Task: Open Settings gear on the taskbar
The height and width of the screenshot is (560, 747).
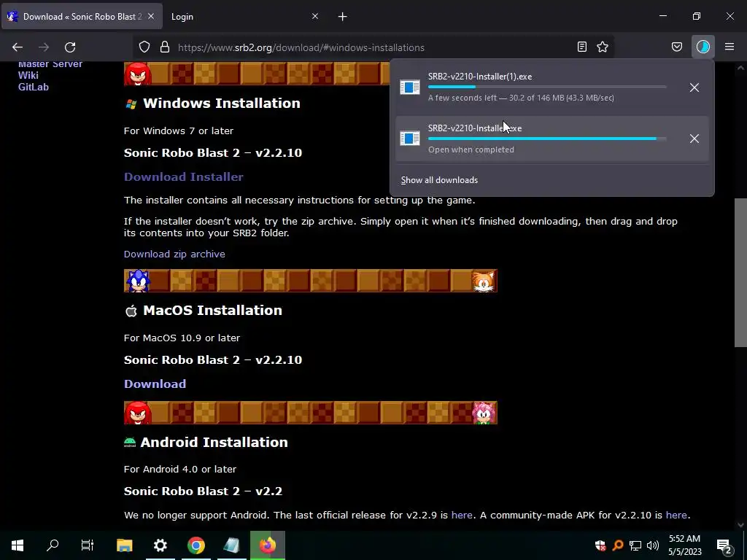Action: pyautogui.click(x=160, y=545)
